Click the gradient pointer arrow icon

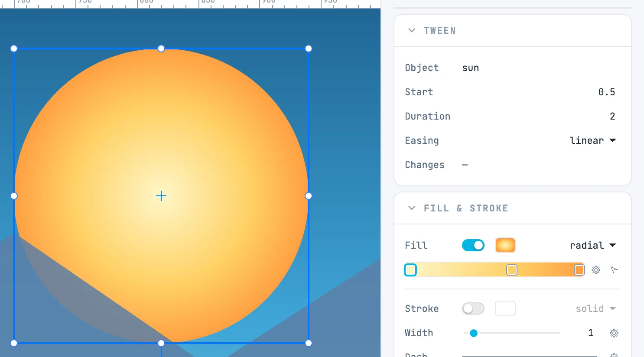click(614, 270)
